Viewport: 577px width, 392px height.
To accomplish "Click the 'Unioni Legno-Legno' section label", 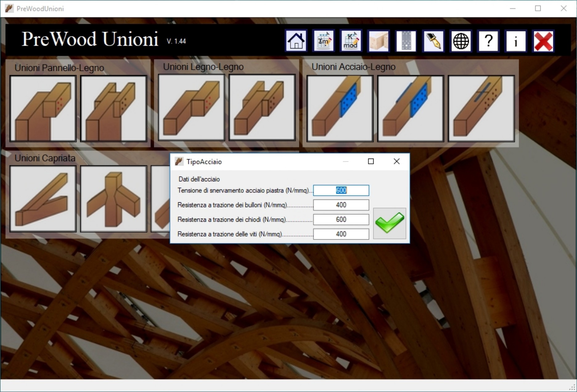I will 203,67.
